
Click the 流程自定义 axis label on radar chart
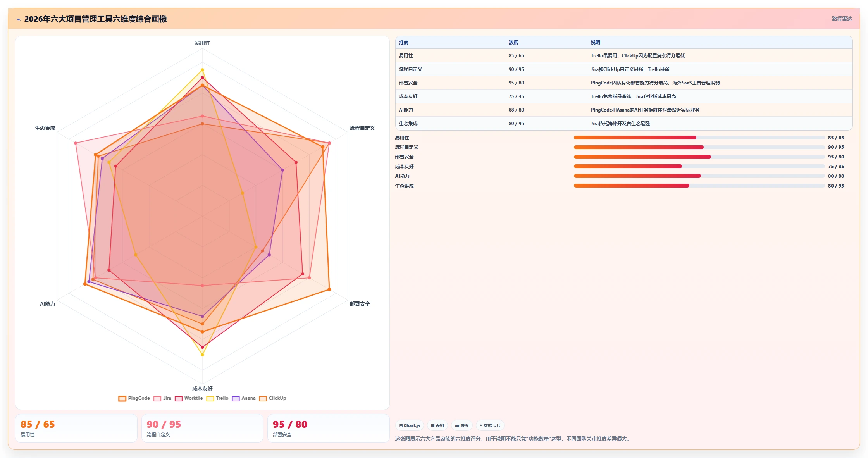coord(362,128)
